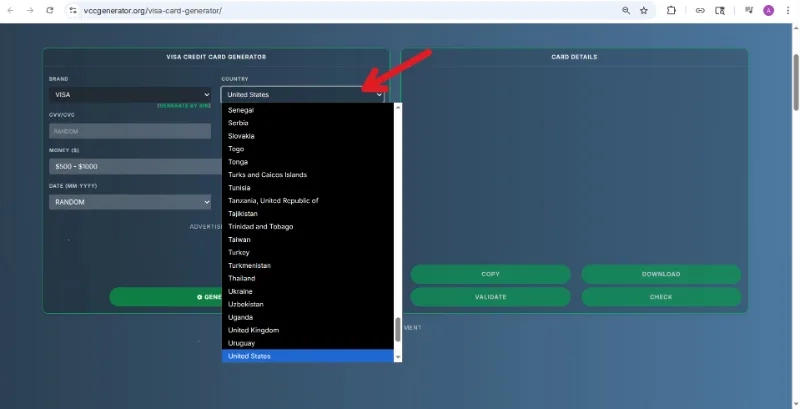
Task: Click the country list scrollbar down arrow
Action: [398, 357]
